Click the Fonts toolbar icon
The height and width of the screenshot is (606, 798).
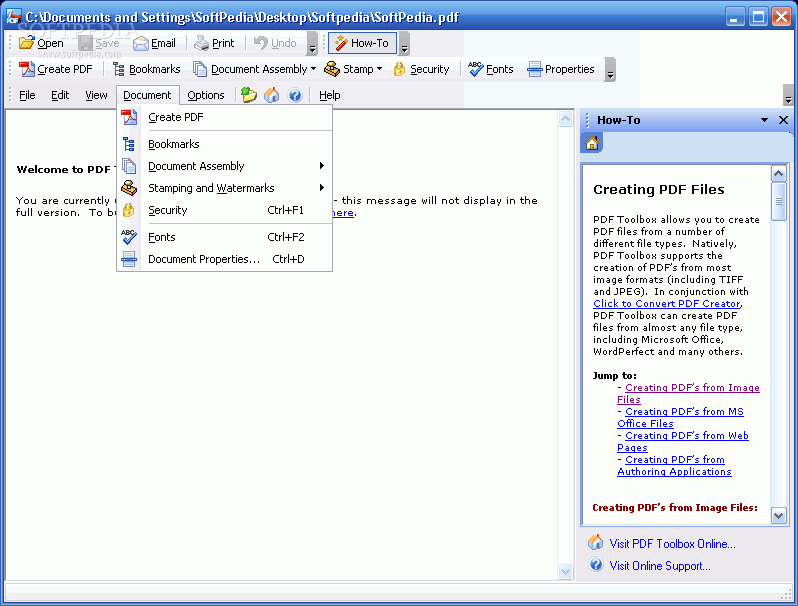coord(475,69)
